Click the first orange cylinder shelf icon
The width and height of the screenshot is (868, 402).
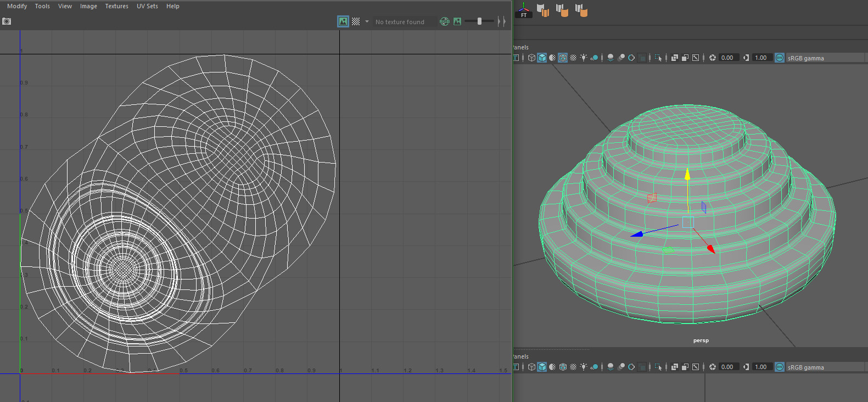pos(543,10)
